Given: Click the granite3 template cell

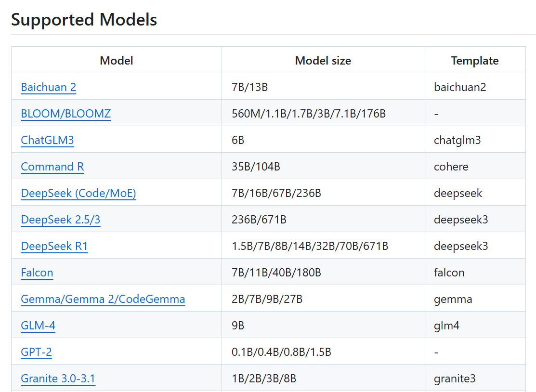Looking at the screenshot, I should point(454,379).
